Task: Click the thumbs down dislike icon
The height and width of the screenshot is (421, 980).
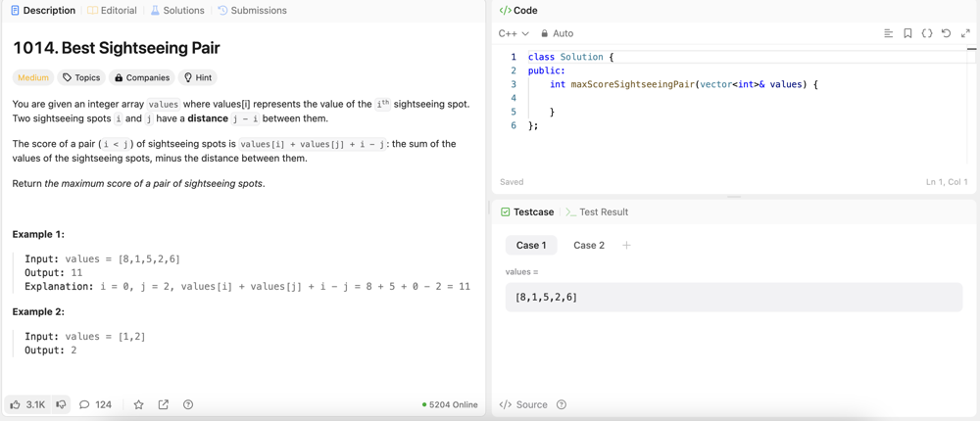Action: (61, 404)
